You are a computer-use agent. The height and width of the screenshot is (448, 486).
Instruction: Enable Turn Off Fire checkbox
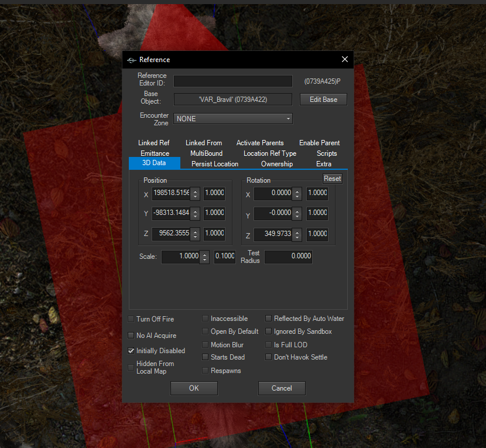131,319
